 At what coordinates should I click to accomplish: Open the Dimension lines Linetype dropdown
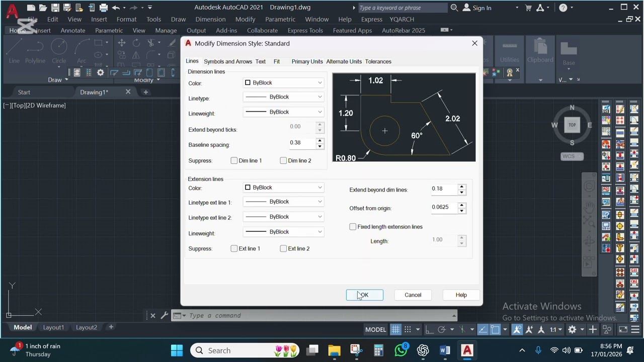[284, 97]
